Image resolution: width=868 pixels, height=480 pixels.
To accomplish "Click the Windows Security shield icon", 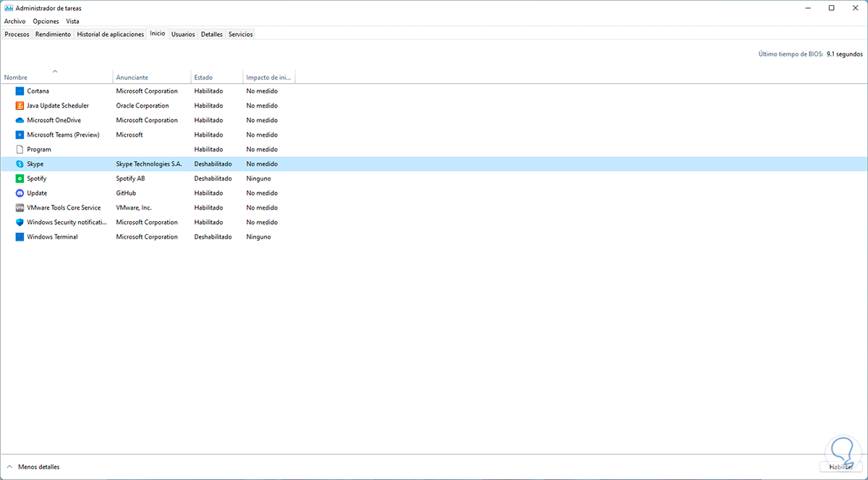I will (20, 222).
